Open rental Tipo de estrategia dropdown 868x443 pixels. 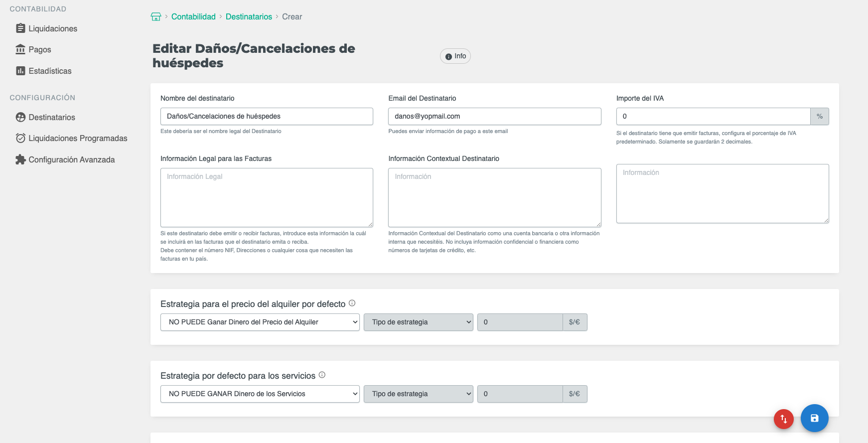click(x=418, y=322)
